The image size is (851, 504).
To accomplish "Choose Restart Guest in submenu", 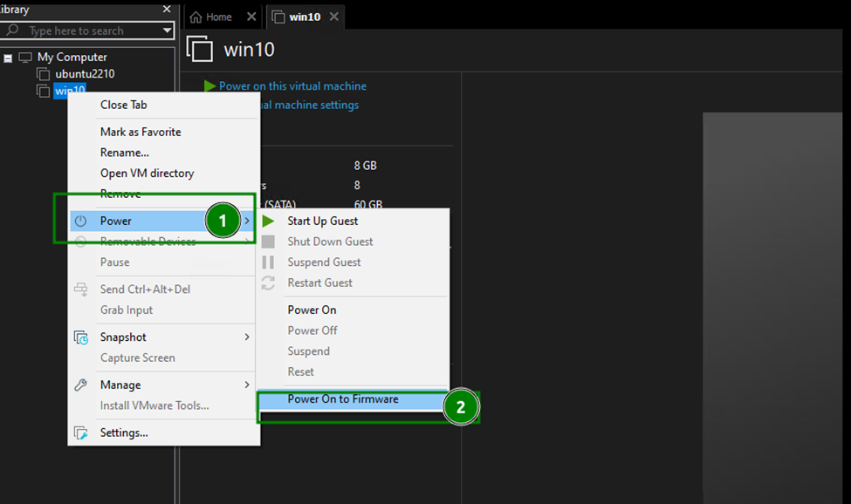I will point(320,283).
